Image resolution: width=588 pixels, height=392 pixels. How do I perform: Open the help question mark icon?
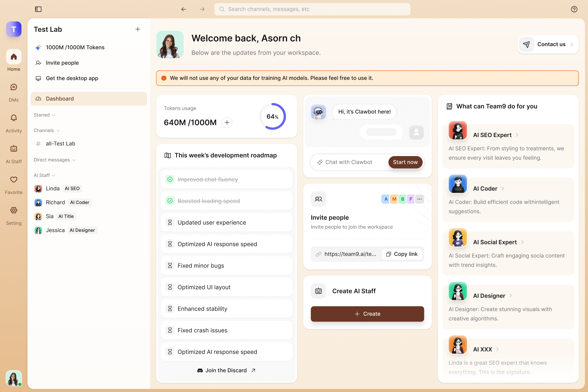[574, 9]
